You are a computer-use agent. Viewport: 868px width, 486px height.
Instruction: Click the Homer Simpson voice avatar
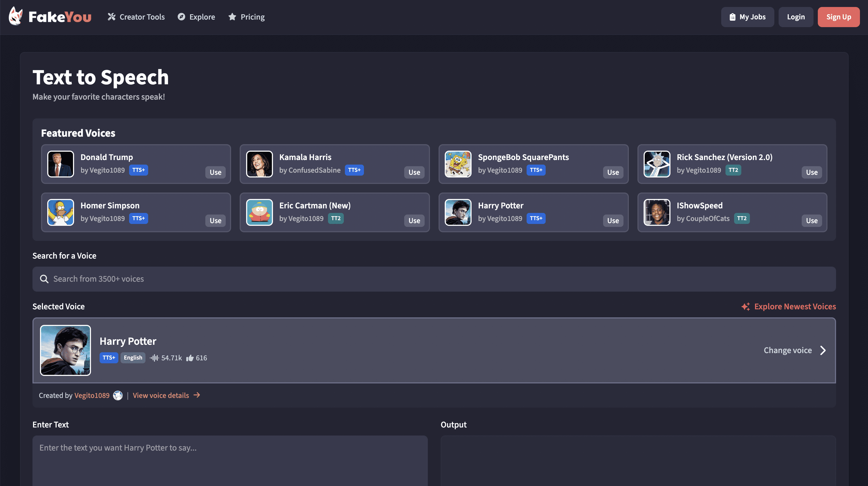pyautogui.click(x=61, y=213)
